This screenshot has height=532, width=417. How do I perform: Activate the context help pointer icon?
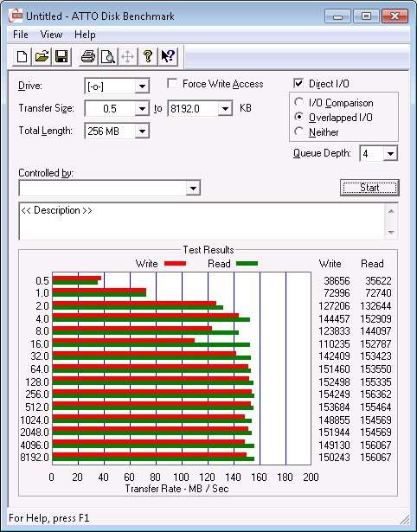168,56
